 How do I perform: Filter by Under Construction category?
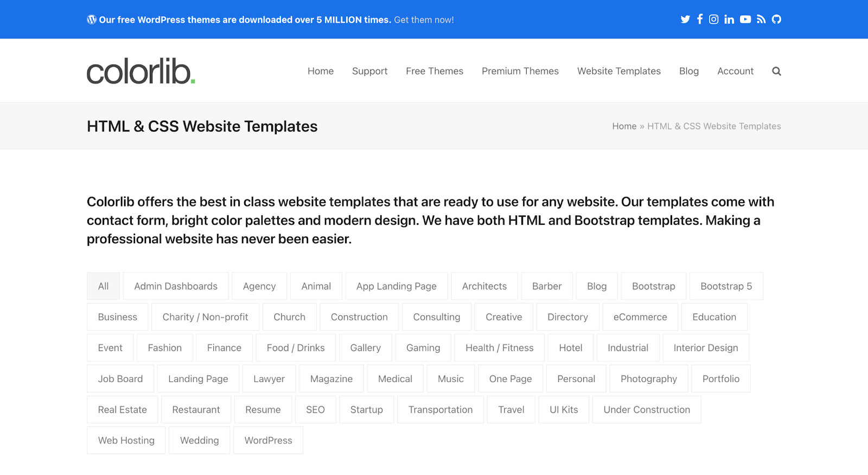(x=647, y=410)
